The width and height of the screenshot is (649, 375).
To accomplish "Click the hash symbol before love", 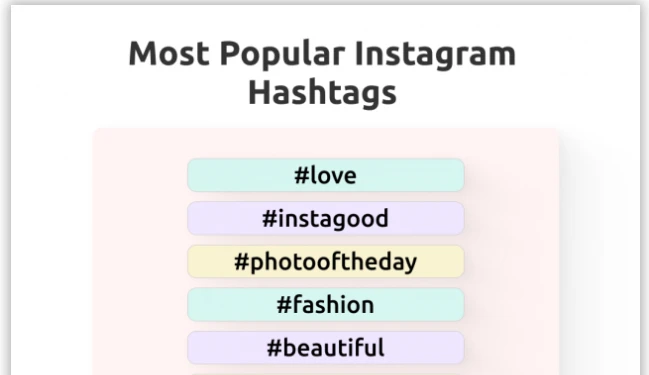I will pyautogui.click(x=302, y=175).
